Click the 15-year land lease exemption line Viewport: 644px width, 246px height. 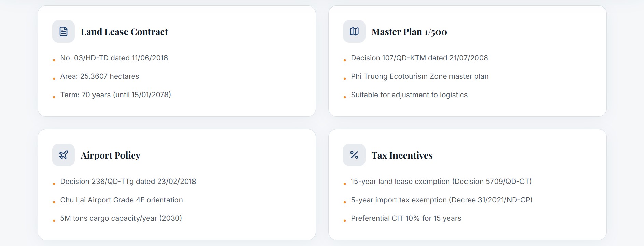point(441,182)
